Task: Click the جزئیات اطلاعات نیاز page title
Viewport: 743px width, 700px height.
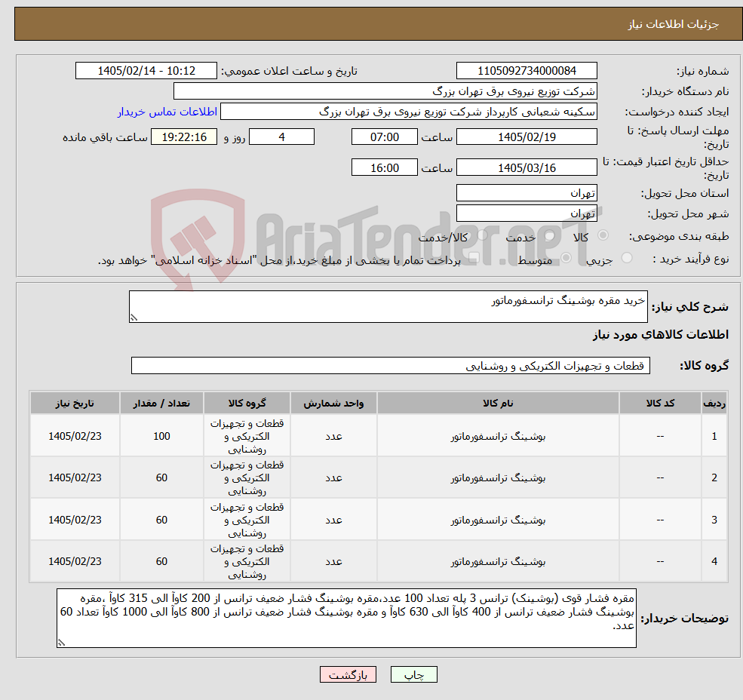Action: click(x=674, y=24)
